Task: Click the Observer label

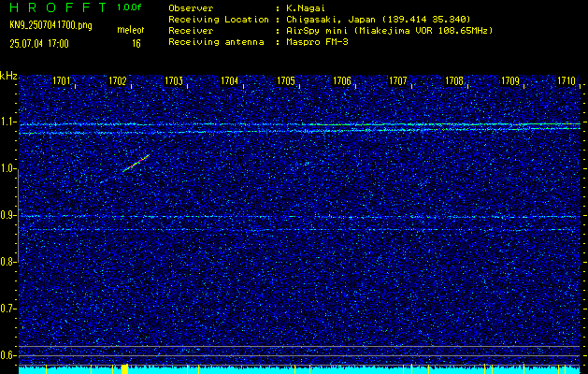Action: (191, 8)
